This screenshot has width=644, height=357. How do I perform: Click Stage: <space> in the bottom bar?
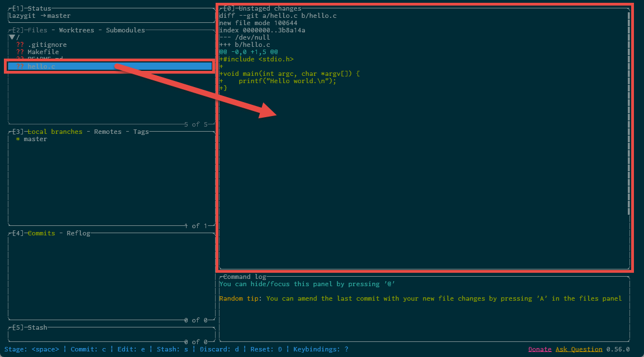(x=31, y=349)
